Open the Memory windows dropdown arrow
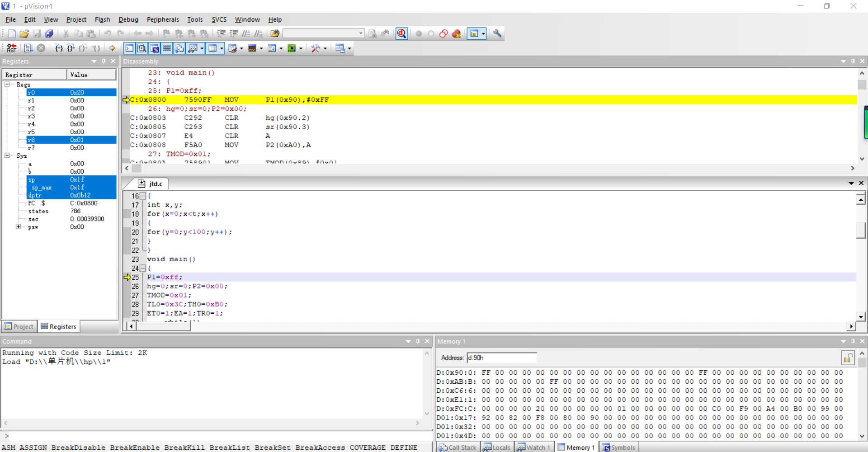This screenshot has width=868, height=452. [x=222, y=48]
